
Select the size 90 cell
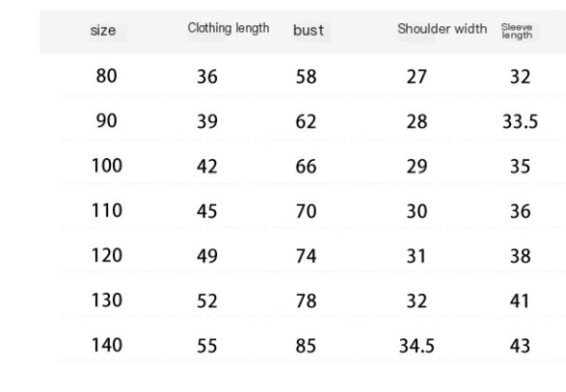(x=106, y=120)
